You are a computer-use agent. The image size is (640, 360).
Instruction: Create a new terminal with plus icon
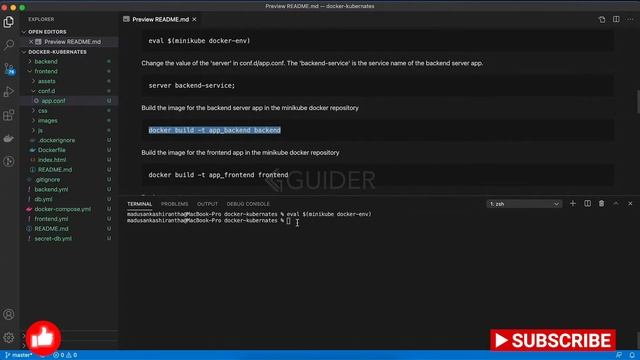point(573,203)
